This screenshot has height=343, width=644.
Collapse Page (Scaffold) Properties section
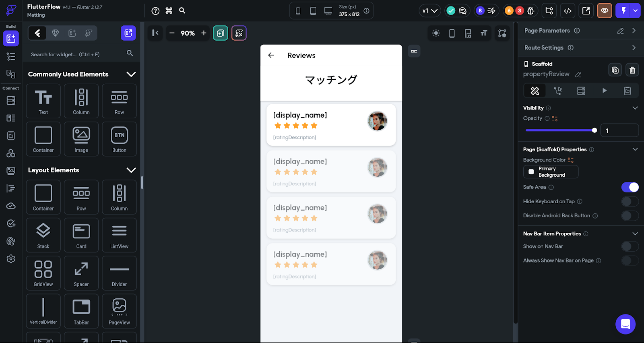click(x=635, y=149)
